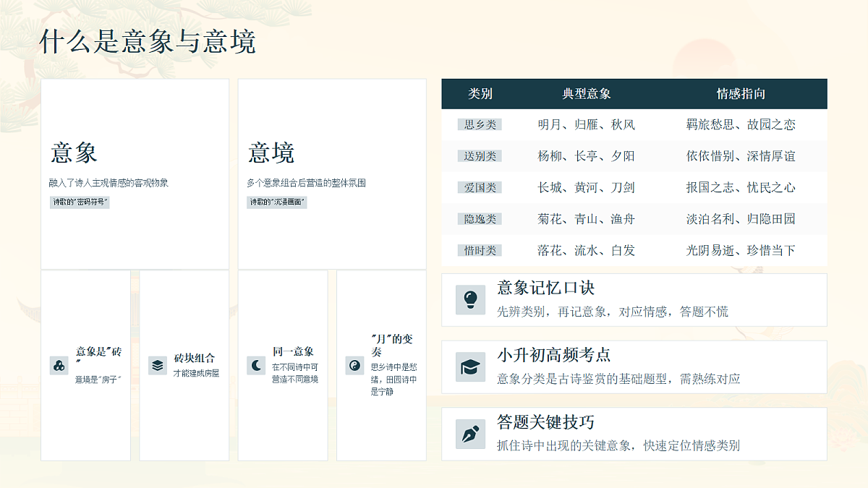
Task: Click the stacked layers icon next to 砖块组合
Action: (x=157, y=365)
